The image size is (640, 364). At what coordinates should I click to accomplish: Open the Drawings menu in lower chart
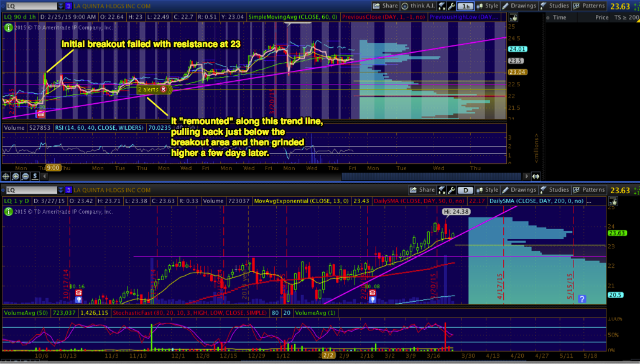pyautogui.click(x=519, y=189)
